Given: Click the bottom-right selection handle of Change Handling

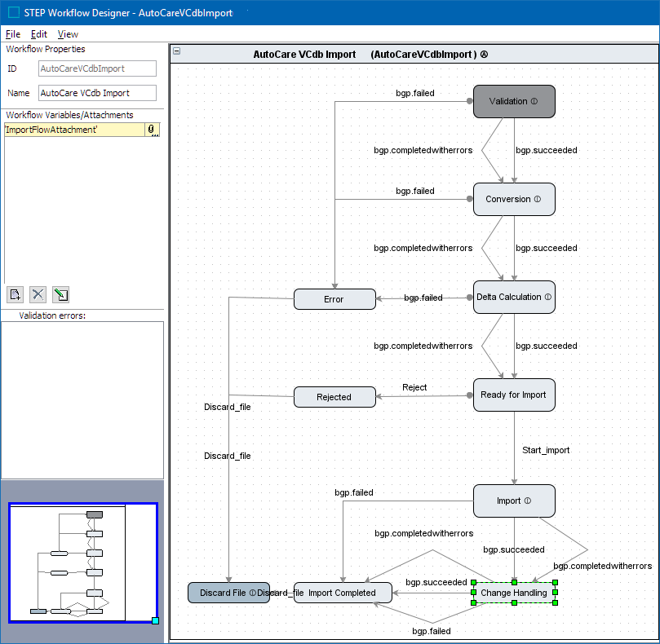Looking at the screenshot, I should (x=556, y=602).
